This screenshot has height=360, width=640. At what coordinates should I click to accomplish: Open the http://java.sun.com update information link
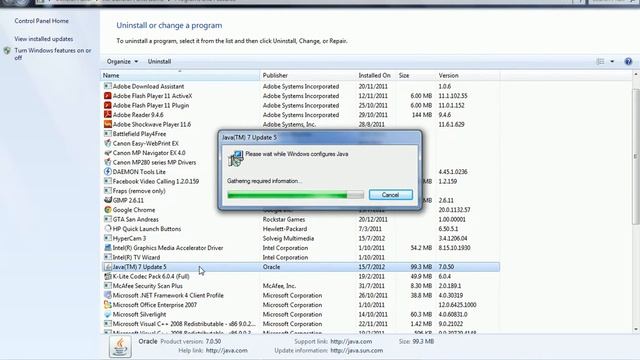pyautogui.click(x=356, y=351)
